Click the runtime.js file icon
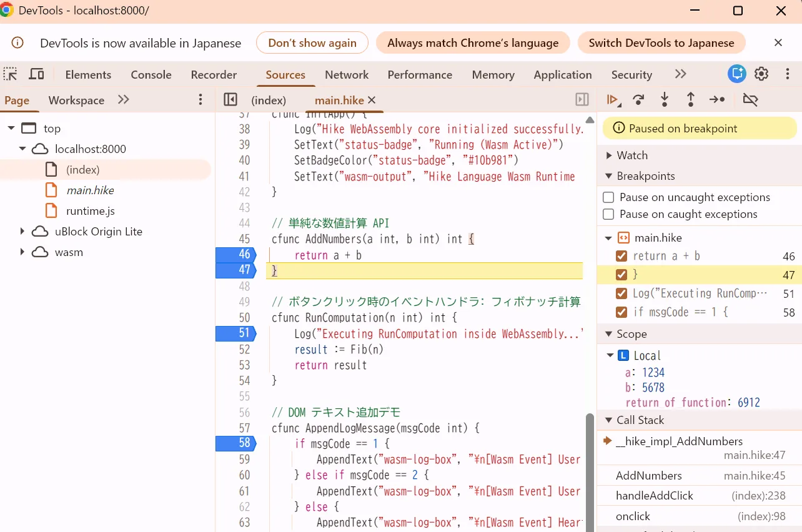 coord(52,210)
